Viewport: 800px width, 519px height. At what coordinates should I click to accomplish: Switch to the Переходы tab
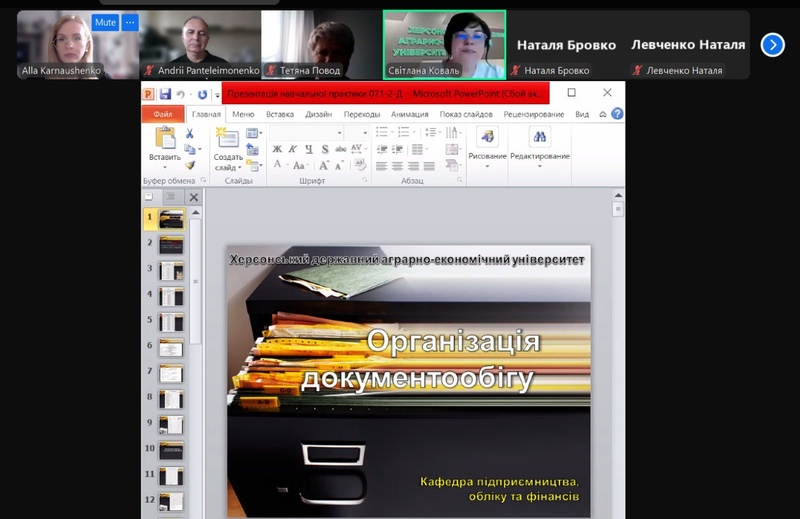click(362, 114)
